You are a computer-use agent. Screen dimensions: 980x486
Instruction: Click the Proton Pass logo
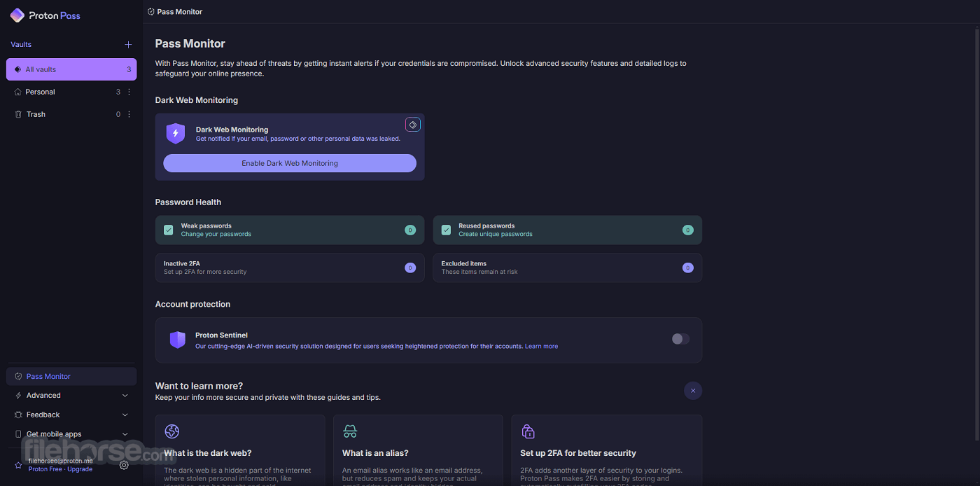tap(45, 15)
